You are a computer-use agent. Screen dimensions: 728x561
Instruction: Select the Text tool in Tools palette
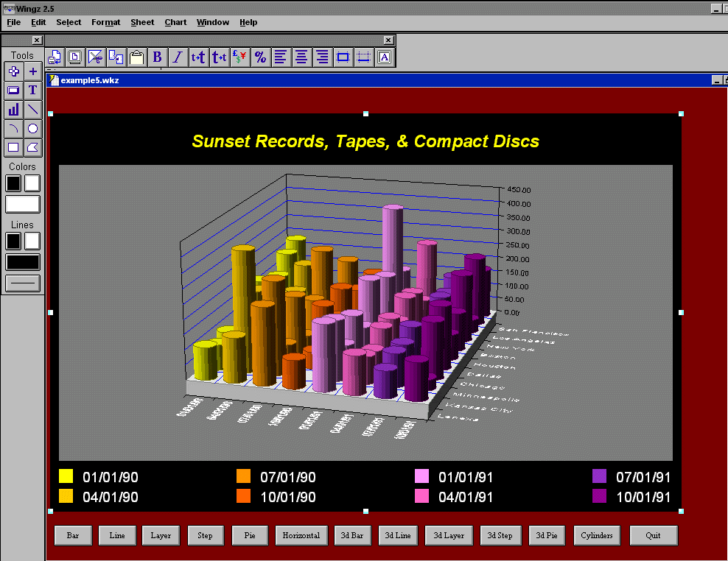[x=33, y=91]
